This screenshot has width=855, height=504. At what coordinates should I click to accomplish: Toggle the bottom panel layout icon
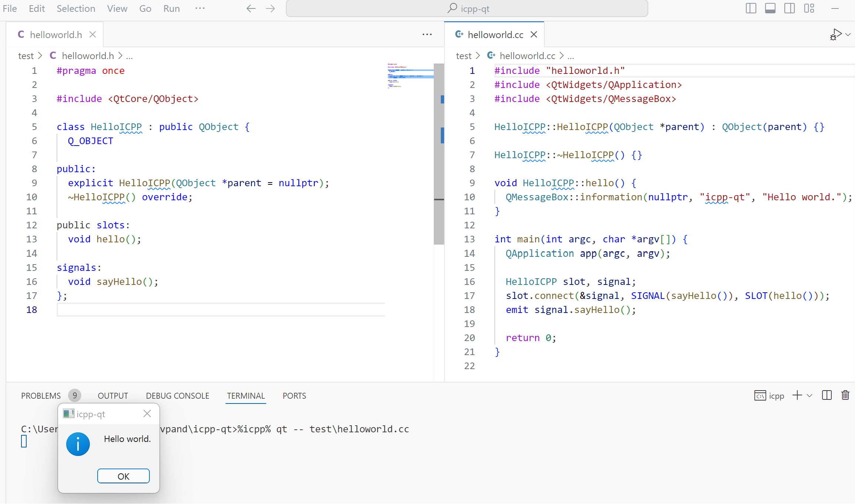770,8
